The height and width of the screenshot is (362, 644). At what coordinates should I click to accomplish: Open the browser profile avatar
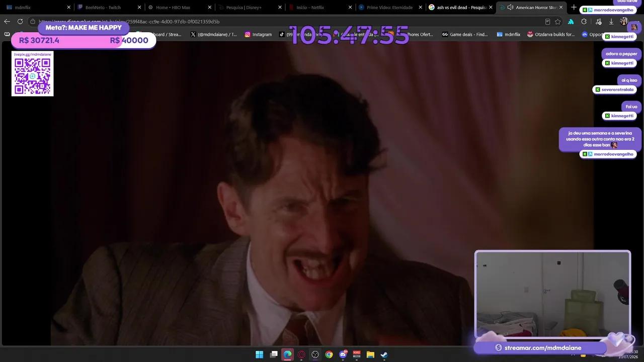[624, 22]
